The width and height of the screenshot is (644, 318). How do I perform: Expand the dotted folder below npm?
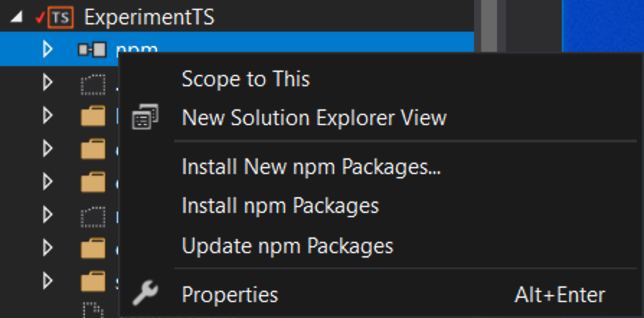(x=48, y=83)
